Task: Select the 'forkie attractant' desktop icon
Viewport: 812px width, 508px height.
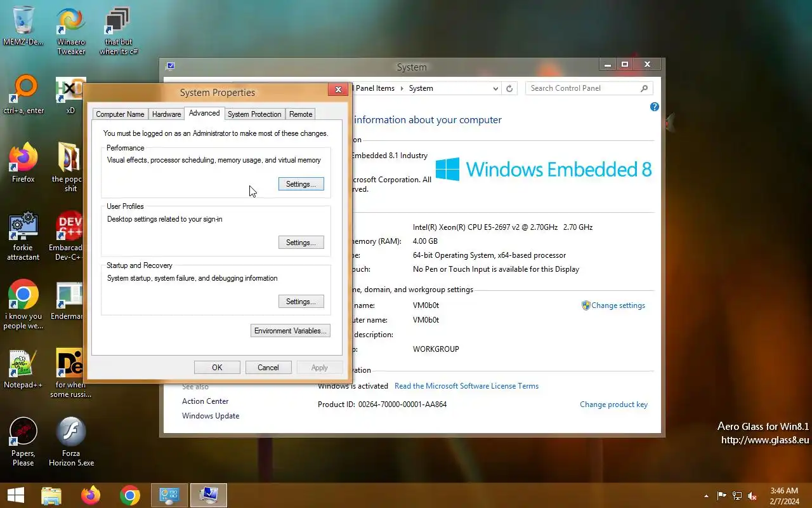Action: click(x=23, y=236)
